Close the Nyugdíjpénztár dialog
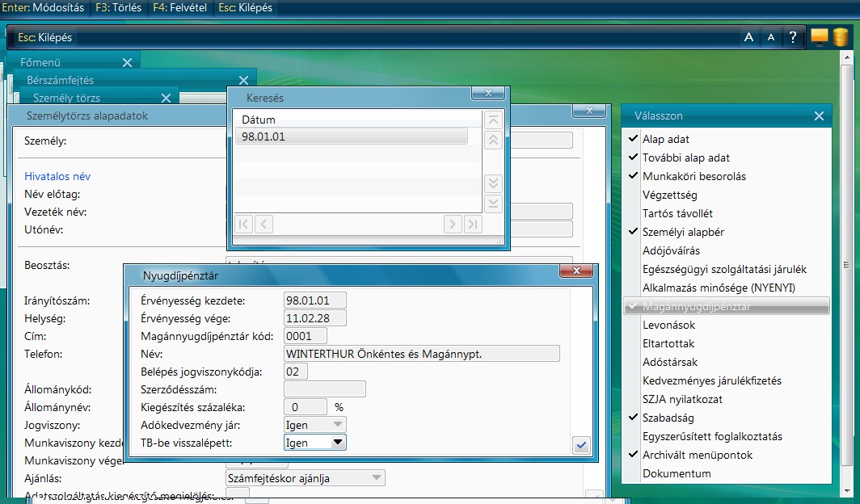Viewport: 860px width, 504px height. coord(575,271)
